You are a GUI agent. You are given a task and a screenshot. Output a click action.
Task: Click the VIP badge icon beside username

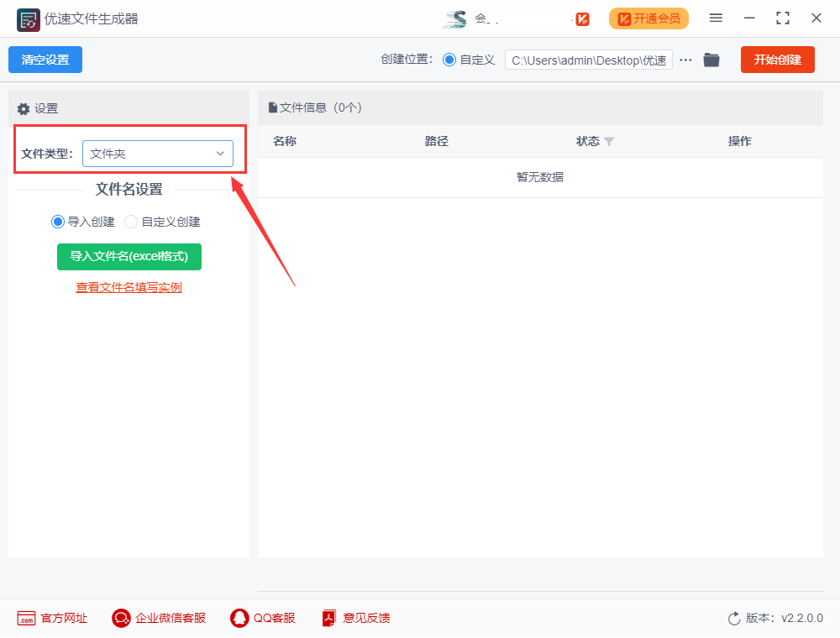(x=582, y=20)
